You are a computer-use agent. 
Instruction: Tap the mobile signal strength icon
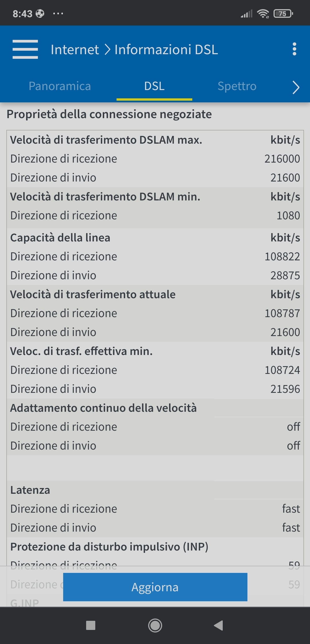(x=246, y=13)
